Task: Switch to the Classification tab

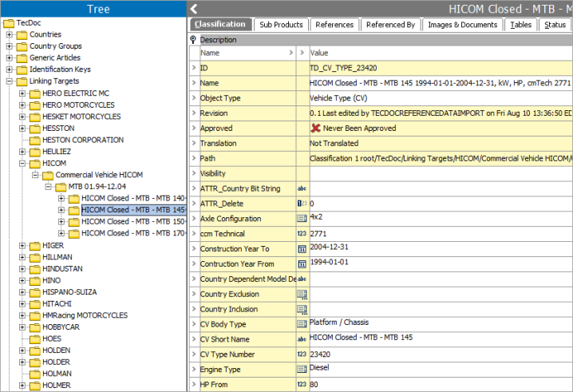Action: pos(221,25)
